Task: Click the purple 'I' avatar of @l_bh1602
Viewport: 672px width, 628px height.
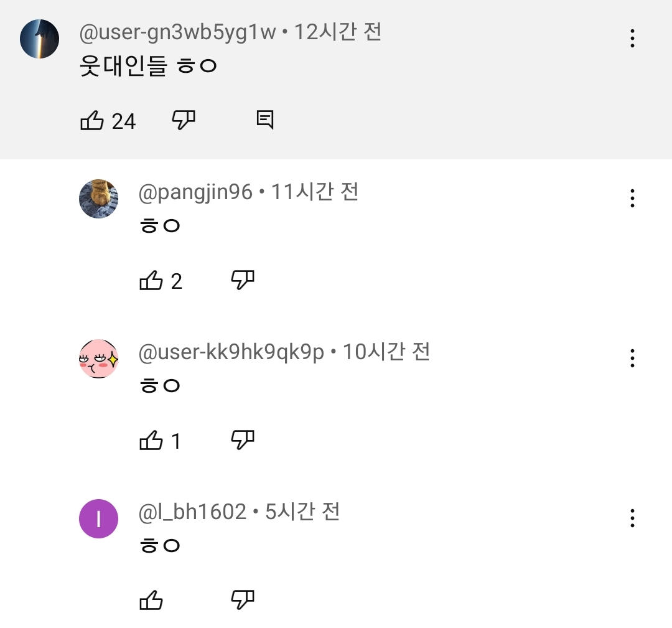Action: [x=99, y=519]
